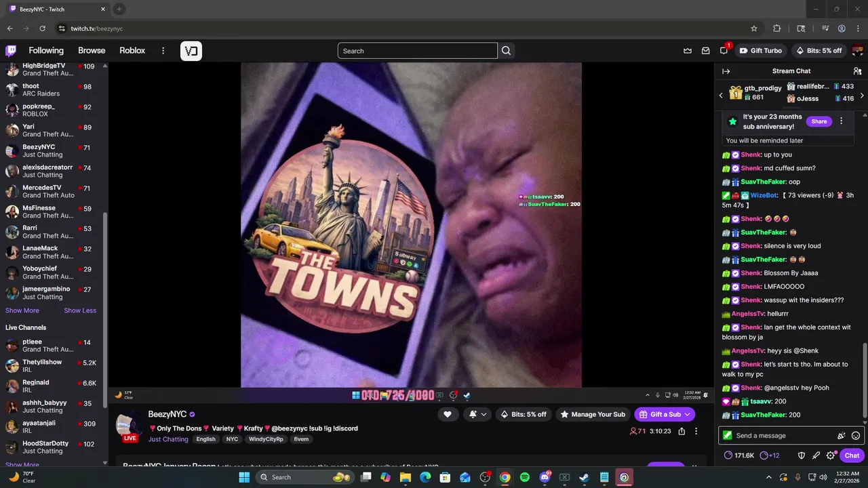This screenshot has height=488, width=868.
Task: Click Show Less followed channels
Action: tap(80, 310)
